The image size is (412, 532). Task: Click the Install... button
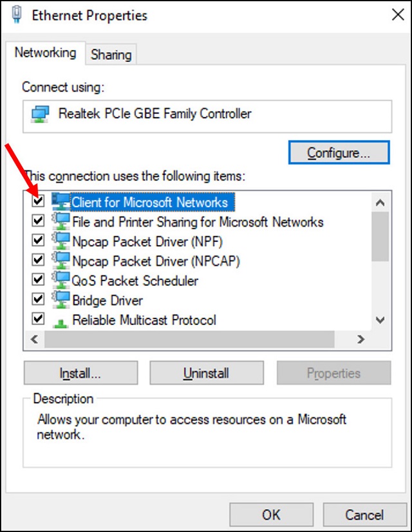pos(81,373)
